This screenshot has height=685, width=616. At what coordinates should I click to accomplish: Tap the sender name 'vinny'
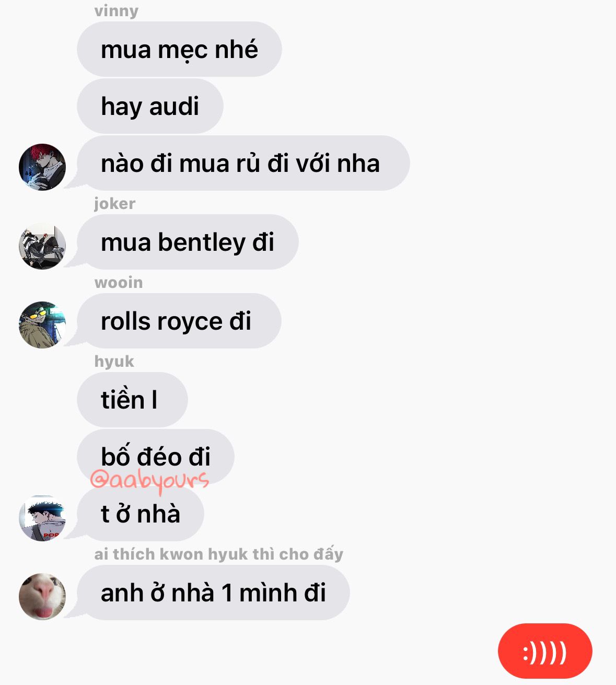tap(116, 10)
